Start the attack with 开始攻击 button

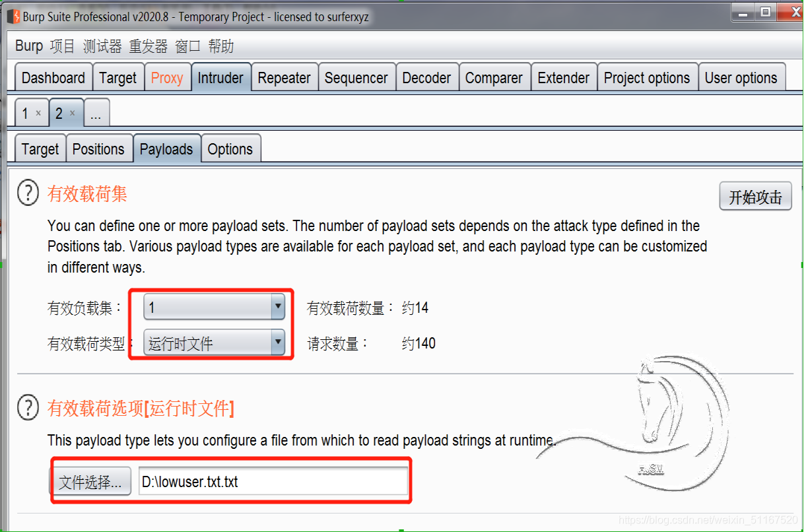755,197
